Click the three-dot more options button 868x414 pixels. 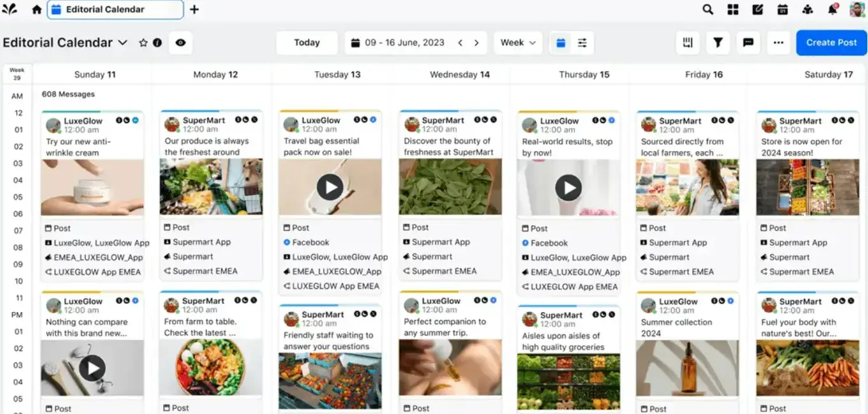click(778, 43)
